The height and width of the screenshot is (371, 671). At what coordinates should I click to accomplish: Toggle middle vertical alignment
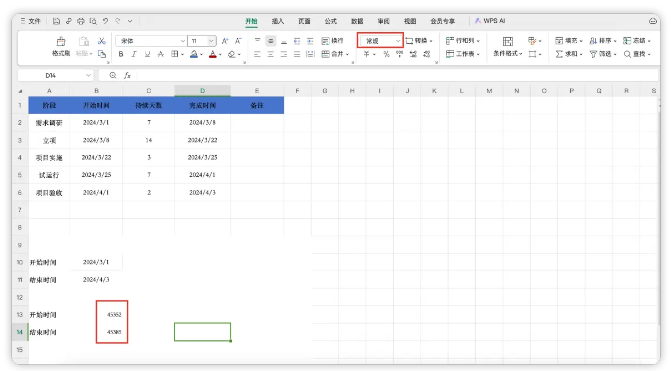pyautogui.click(x=270, y=41)
